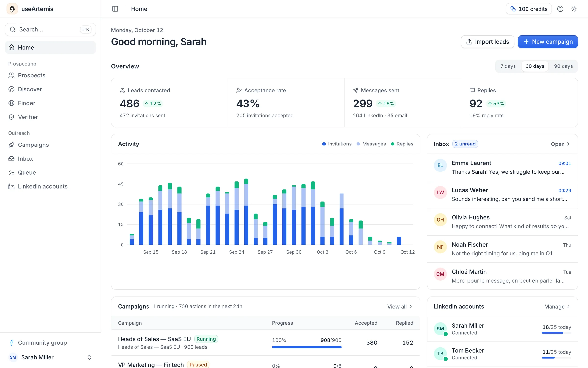Click the Prospects people icon
Screen dimensions: 588x368
tap(12, 75)
